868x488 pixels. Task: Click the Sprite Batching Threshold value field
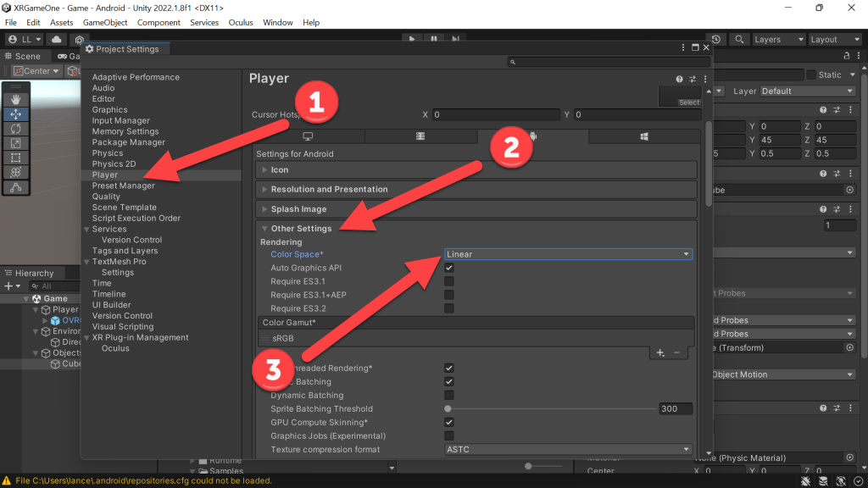676,409
